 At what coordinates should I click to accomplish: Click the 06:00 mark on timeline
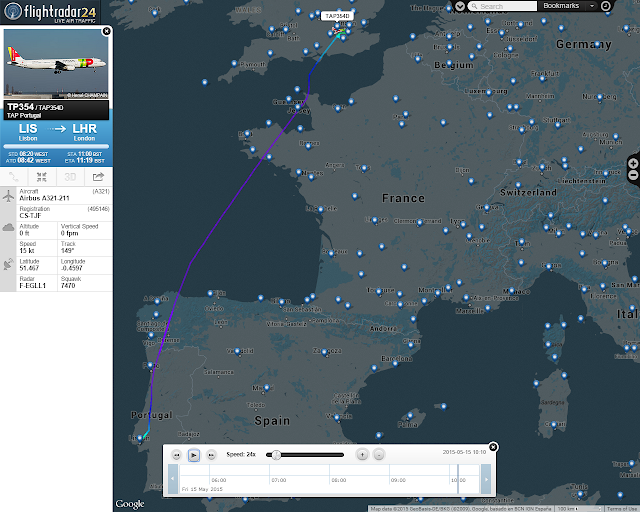point(219,480)
